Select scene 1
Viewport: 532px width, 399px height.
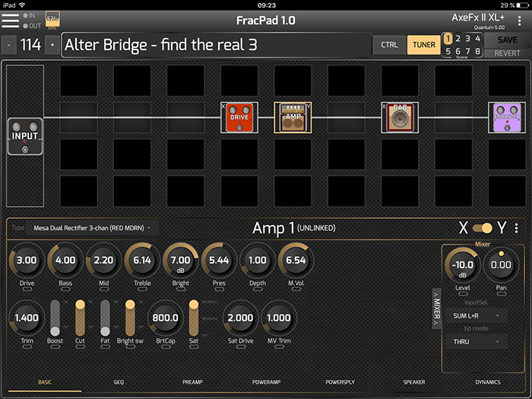point(448,39)
